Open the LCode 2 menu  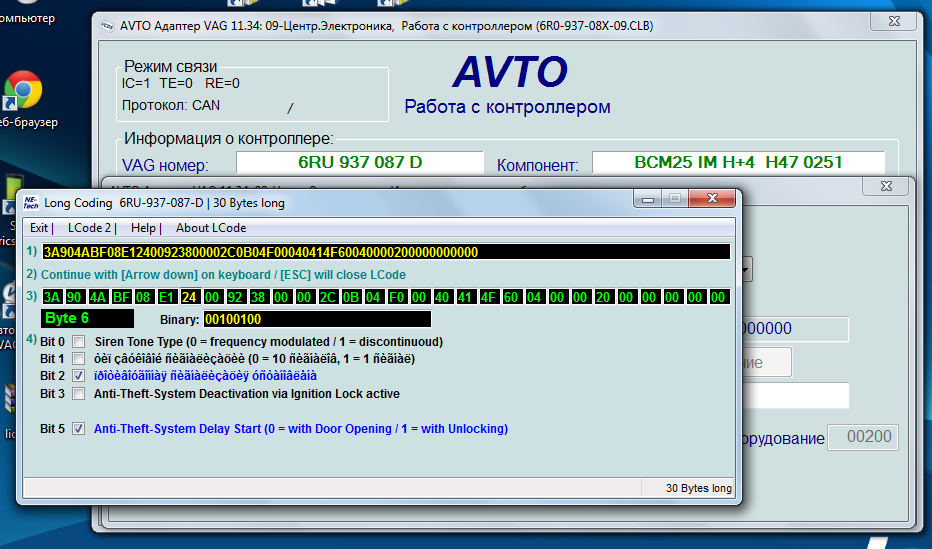tap(91, 228)
